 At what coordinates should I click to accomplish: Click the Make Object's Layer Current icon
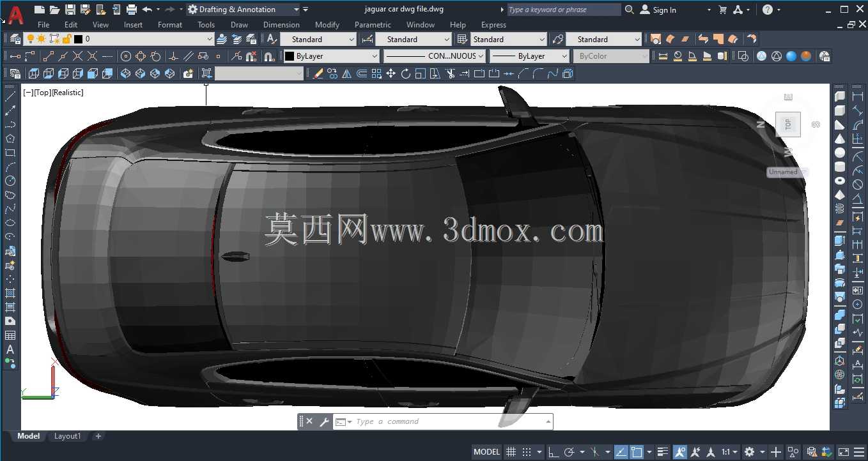221,39
